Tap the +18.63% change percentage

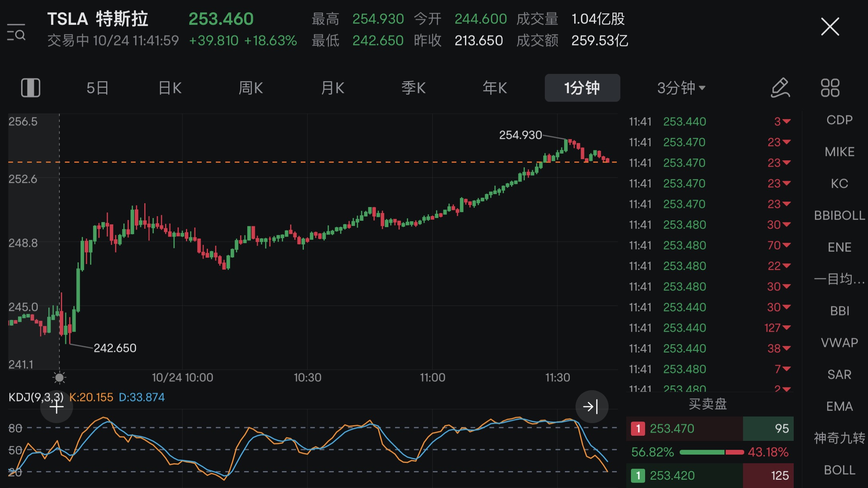pos(270,41)
